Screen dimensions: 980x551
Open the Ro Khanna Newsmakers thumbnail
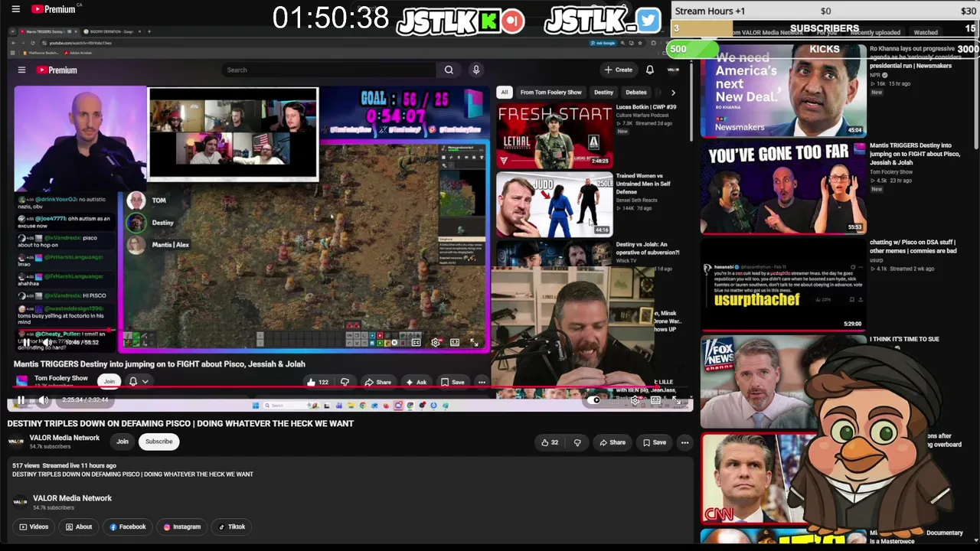[782, 90]
